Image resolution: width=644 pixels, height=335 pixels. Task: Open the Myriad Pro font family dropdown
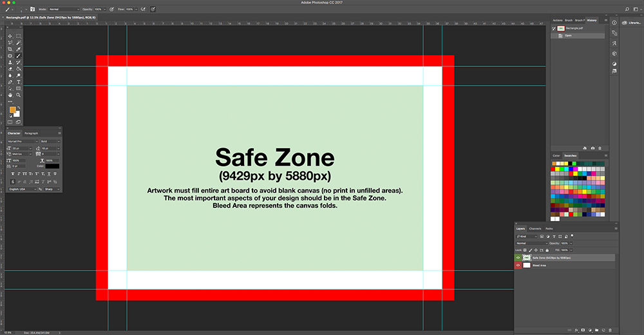point(22,141)
